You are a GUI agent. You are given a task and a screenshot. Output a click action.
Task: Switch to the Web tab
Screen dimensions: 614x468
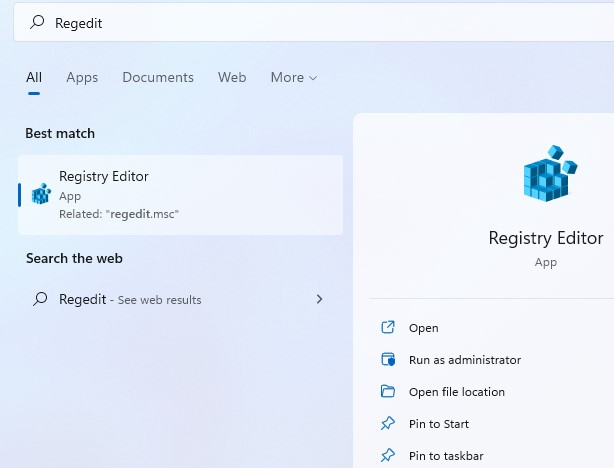point(232,77)
